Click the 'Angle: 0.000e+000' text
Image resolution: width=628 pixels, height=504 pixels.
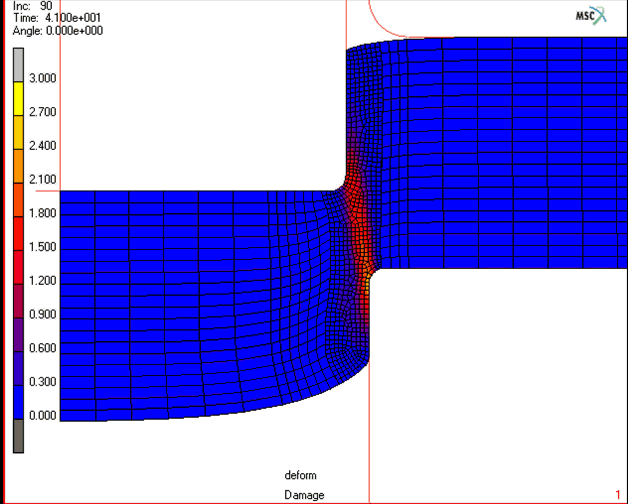(58, 31)
